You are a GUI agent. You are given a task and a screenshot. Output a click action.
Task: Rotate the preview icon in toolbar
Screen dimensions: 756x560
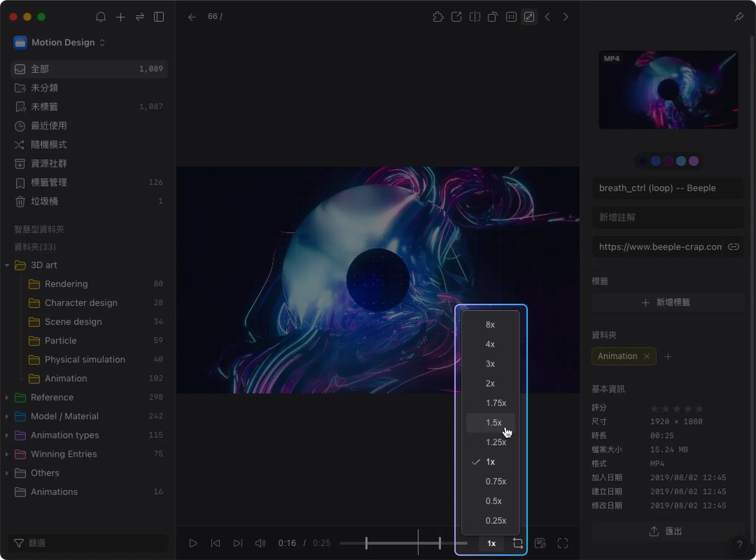click(x=493, y=17)
